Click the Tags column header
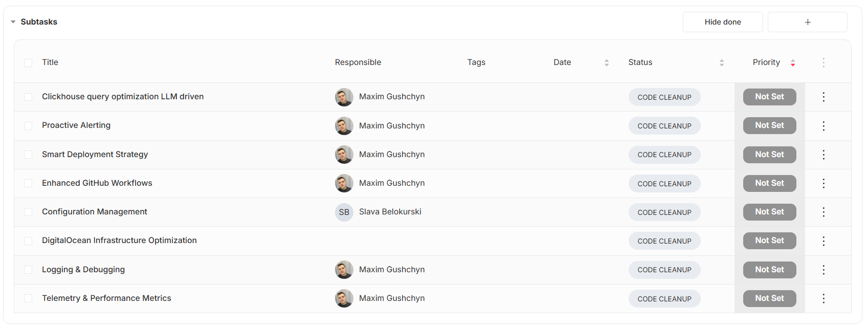This screenshot has height=327, width=868. (476, 62)
